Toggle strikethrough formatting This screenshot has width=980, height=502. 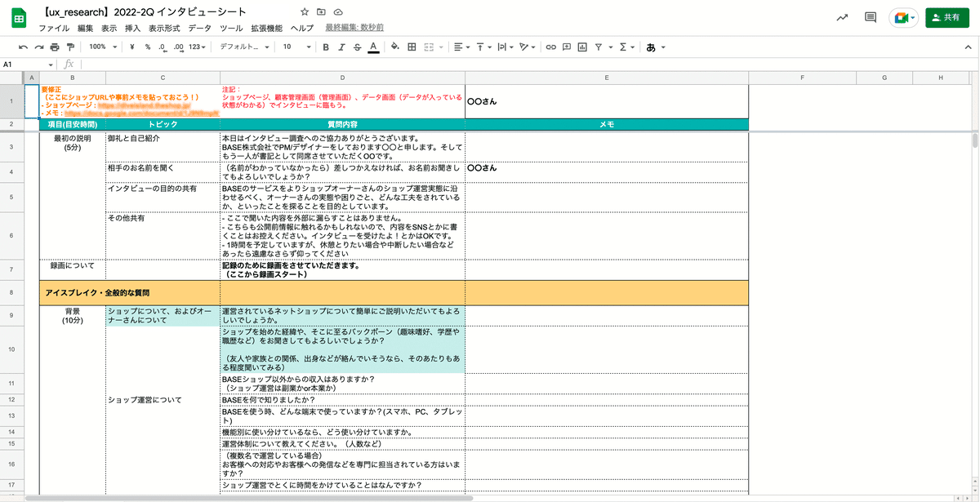pyautogui.click(x=357, y=47)
